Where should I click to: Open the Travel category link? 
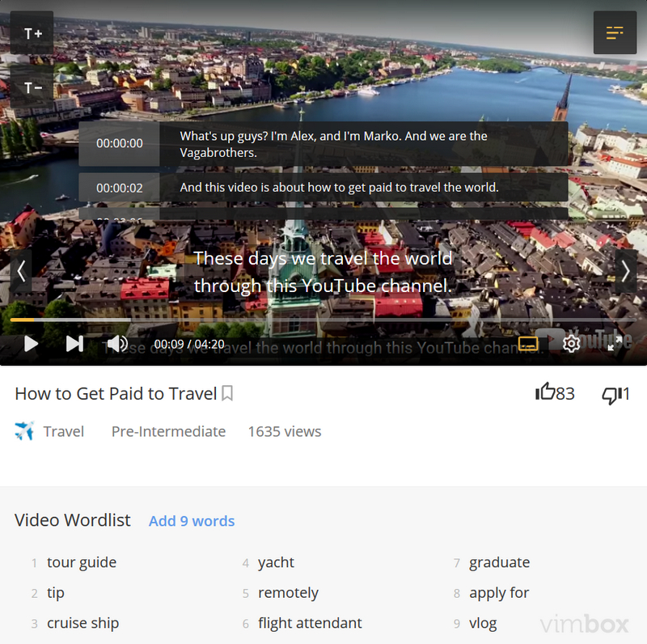[63, 431]
